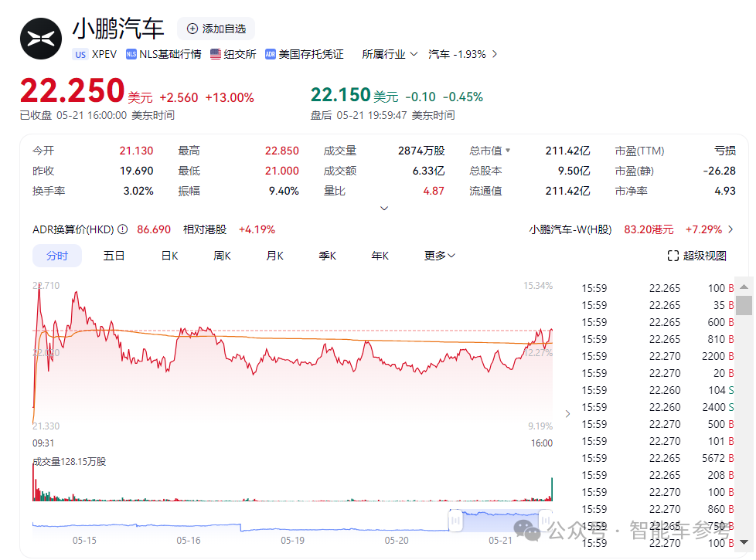Click the info icon beside ADR换算价(HKD)

pos(122,230)
